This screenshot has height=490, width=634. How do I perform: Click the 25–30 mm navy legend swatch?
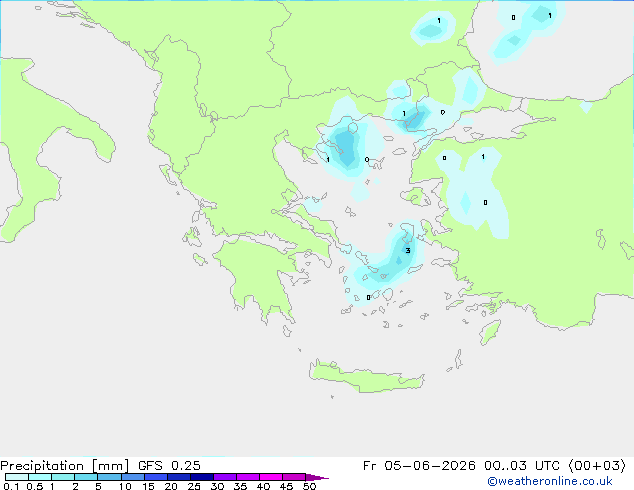click(x=202, y=477)
